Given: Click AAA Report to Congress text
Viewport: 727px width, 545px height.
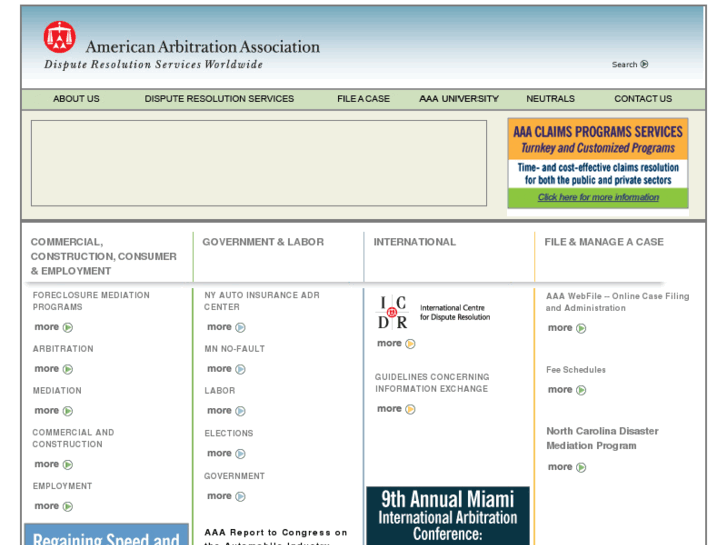Looking at the screenshot, I should 276,537.
